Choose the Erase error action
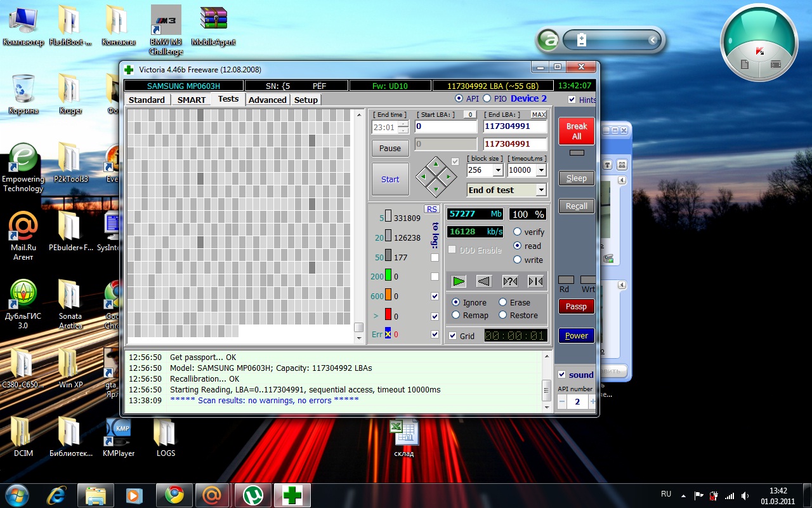 (502, 302)
